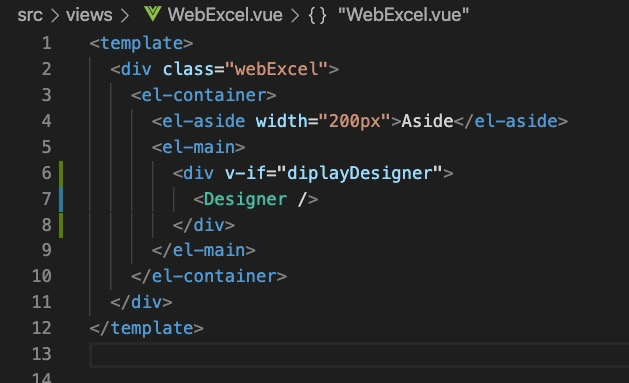This screenshot has height=383, width=629.
Task: Click the closing 'el-aside' tag
Action: tap(511, 121)
